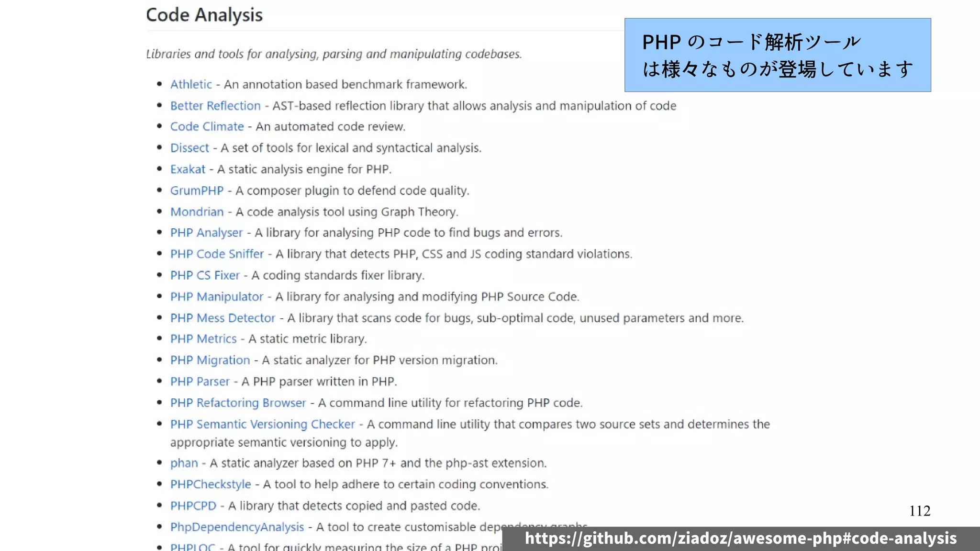The height and width of the screenshot is (551, 980).
Task: Open the PHP Parser link
Action: pyautogui.click(x=200, y=382)
